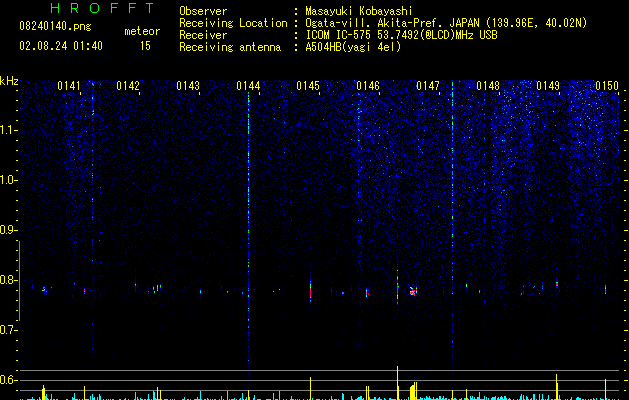
Task: Click the 0150 time marker
Action: pyautogui.click(x=607, y=86)
